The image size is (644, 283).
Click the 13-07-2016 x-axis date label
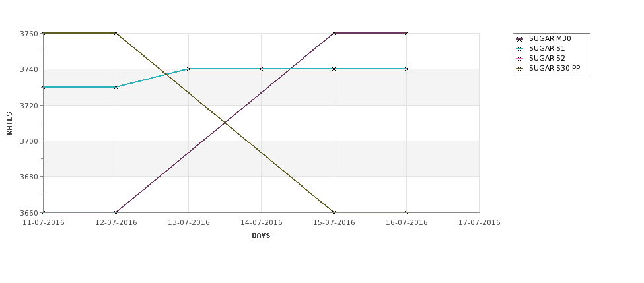(188, 223)
